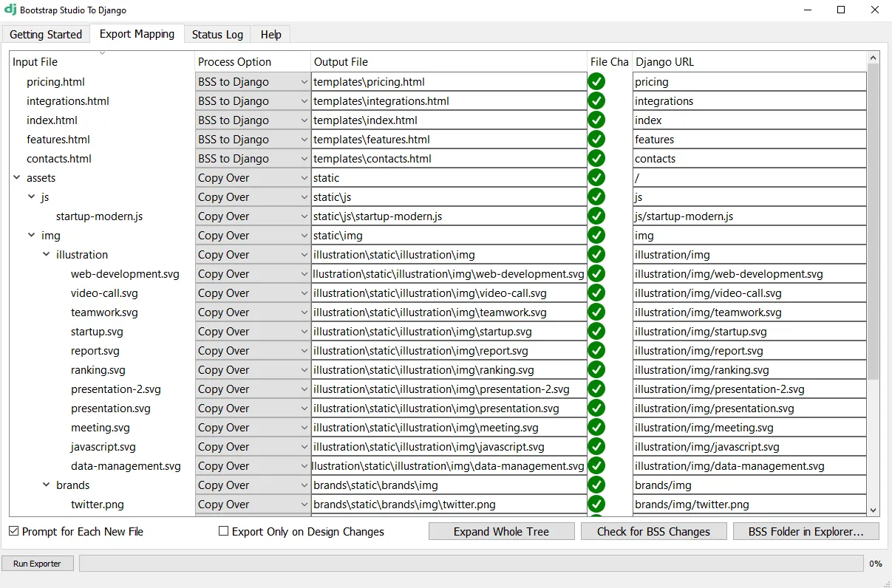This screenshot has width=892, height=588.
Task: Open Process Option dropdown for features.html
Action: 253,139
